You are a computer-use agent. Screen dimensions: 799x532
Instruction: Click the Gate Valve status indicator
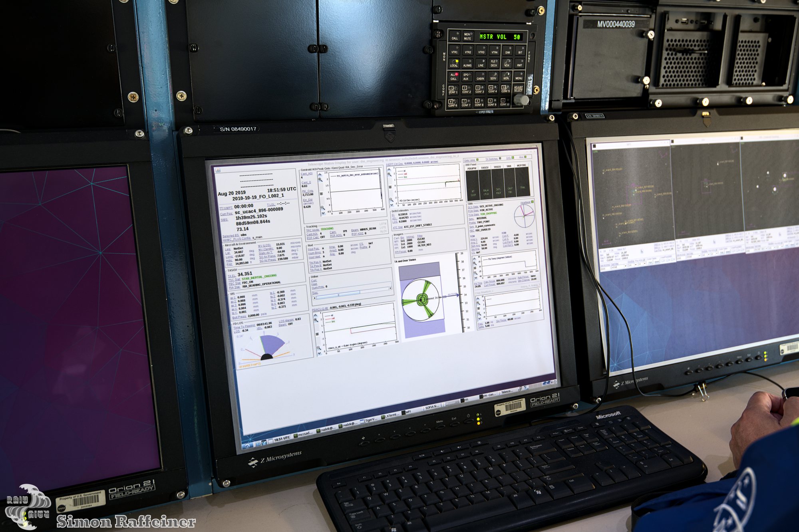point(477,159)
